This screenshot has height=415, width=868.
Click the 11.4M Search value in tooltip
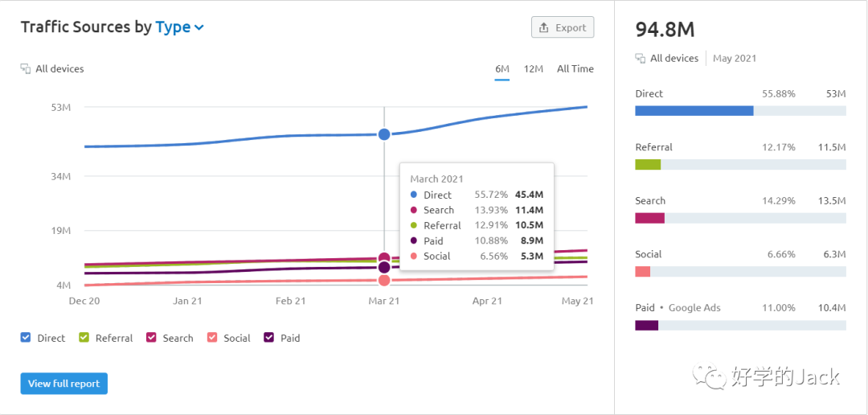pos(529,210)
